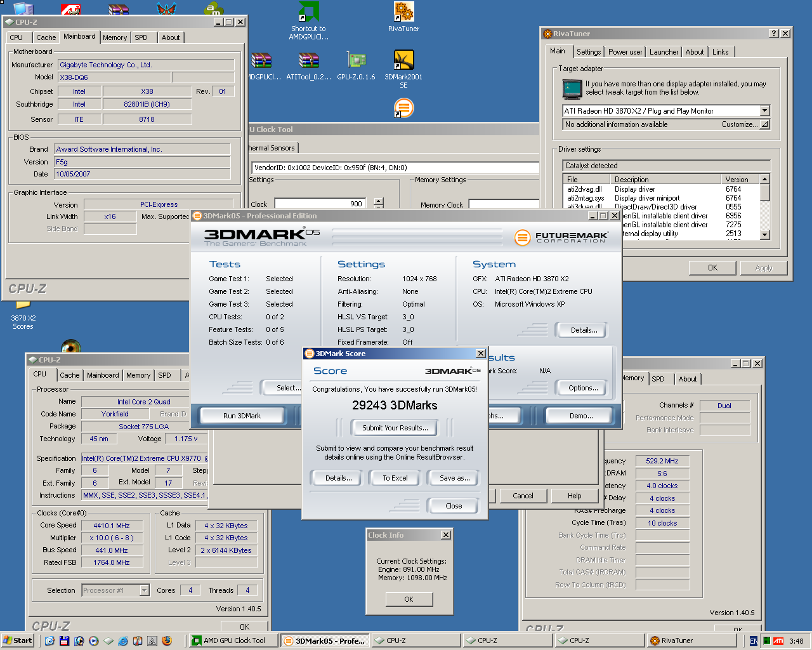
Task: Click the GPU Clock value field showing 900
Action: [x=320, y=204]
